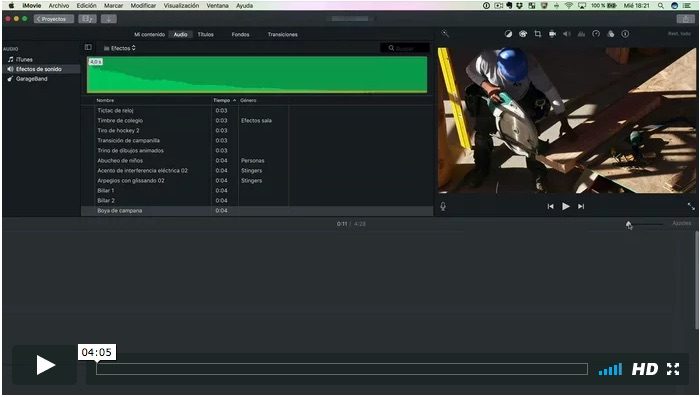This screenshot has width=700, height=397.
Task: Open the Edición menu
Action: (87, 6)
